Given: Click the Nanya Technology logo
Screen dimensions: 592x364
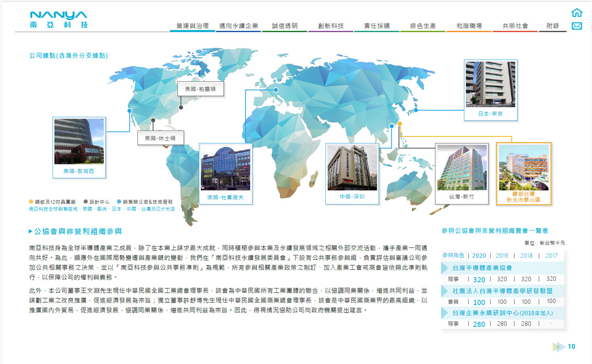Looking at the screenshot, I should (x=59, y=19).
